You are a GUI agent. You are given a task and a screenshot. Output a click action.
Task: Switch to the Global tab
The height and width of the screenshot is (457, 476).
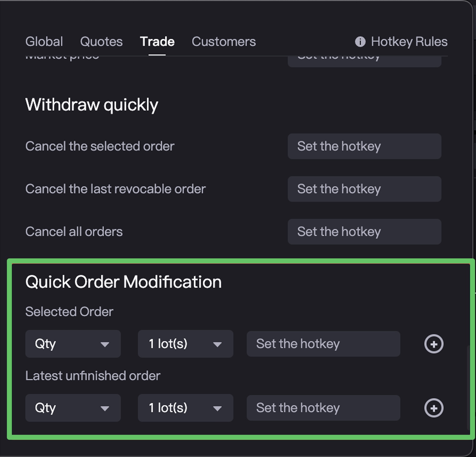point(44,42)
